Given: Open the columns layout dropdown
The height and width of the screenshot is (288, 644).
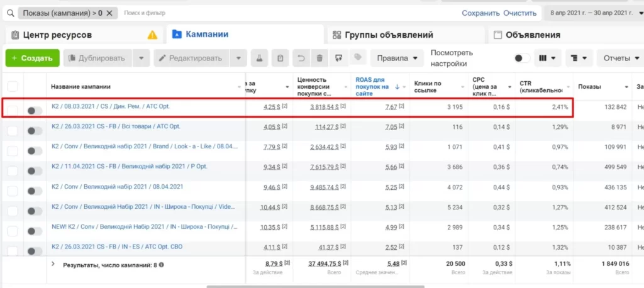Looking at the screenshot, I should pos(548,58).
